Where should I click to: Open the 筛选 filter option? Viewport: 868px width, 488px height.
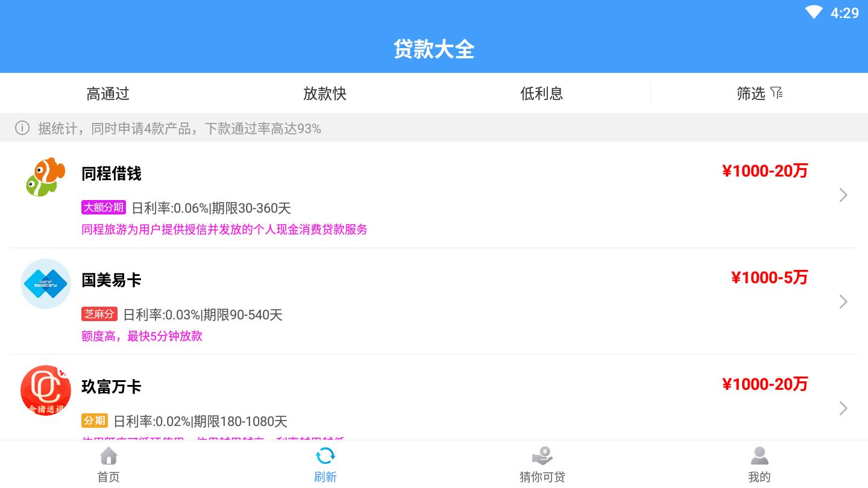click(759, 93)
